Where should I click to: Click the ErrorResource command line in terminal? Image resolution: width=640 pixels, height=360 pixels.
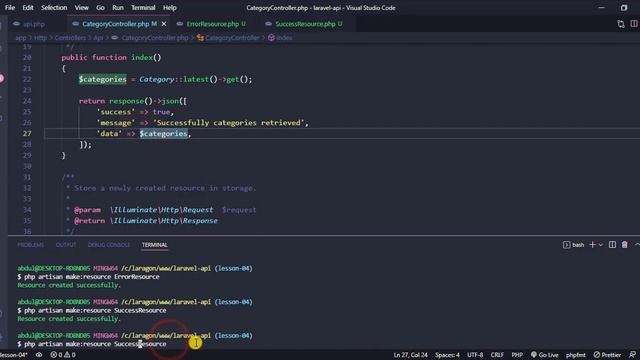coord(89,277)
